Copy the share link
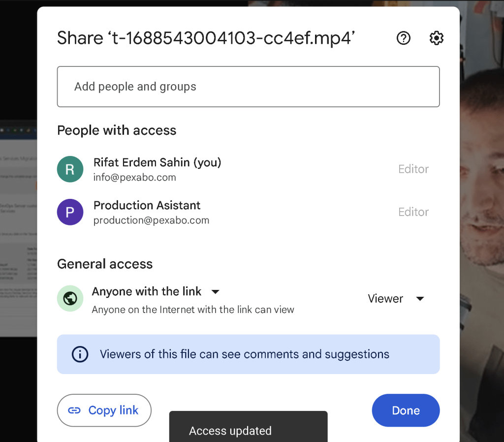This screenshot has width=504, height=442. [x=104, y=410]
